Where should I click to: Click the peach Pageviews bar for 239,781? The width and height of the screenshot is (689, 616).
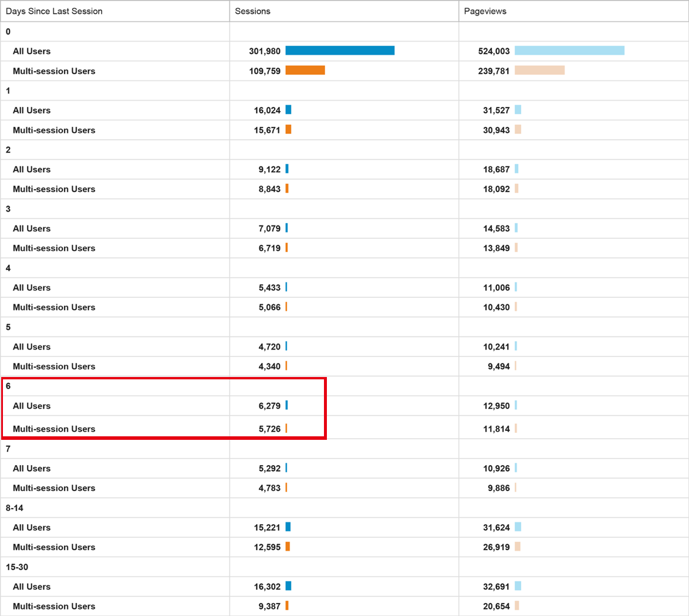(x=539, y=70)
